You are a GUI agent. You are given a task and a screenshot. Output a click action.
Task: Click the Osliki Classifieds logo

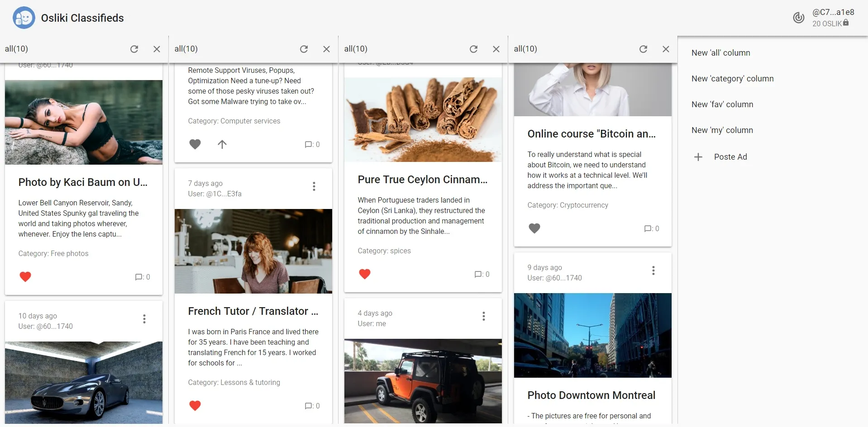coord(24,18)
